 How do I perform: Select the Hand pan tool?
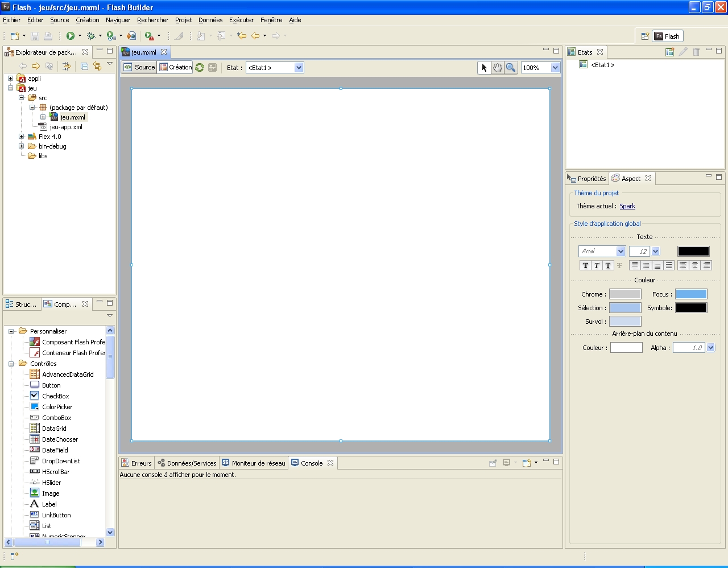498,68
